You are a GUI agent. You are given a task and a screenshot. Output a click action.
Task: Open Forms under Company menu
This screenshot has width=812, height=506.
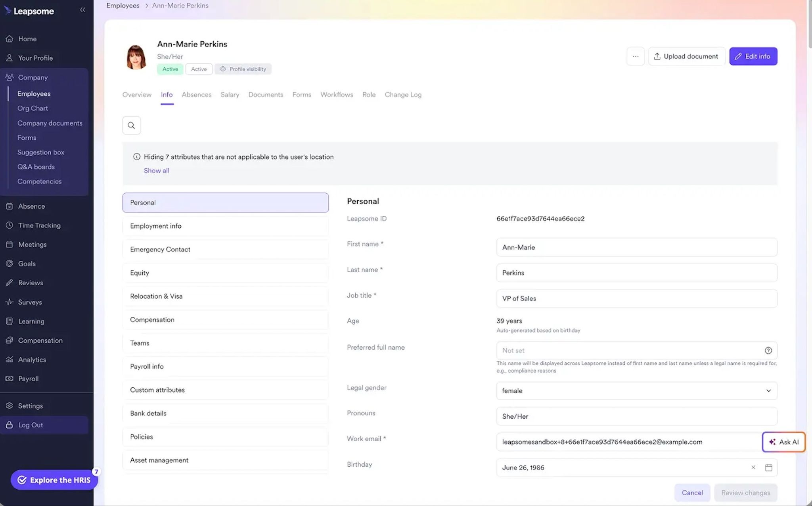click(27, 138)
